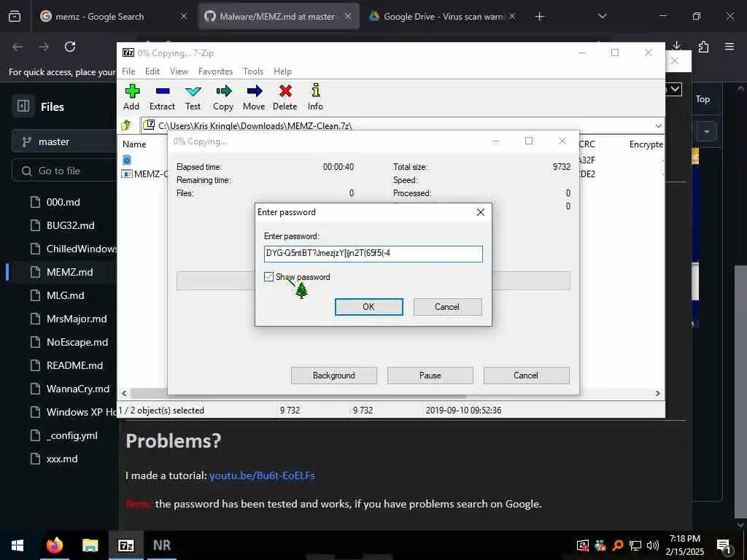Image resolution: width=747 pixels, height=560 pixels.
Task: Open the Help menu
Action: coord(282,71)
